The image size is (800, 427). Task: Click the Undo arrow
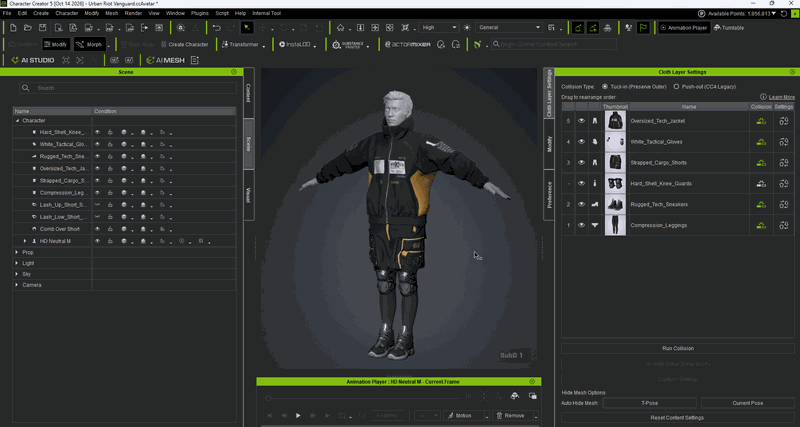pyautogui.click(x=217, y=28)
